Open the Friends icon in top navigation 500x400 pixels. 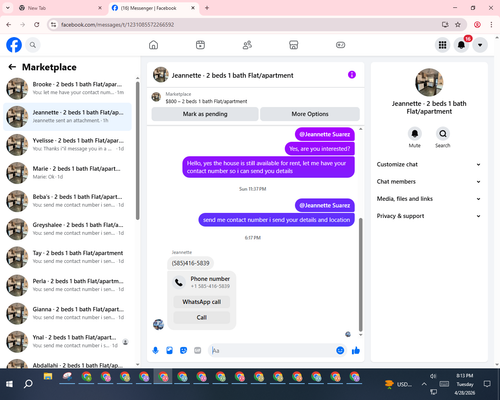(x=247, y=45)
